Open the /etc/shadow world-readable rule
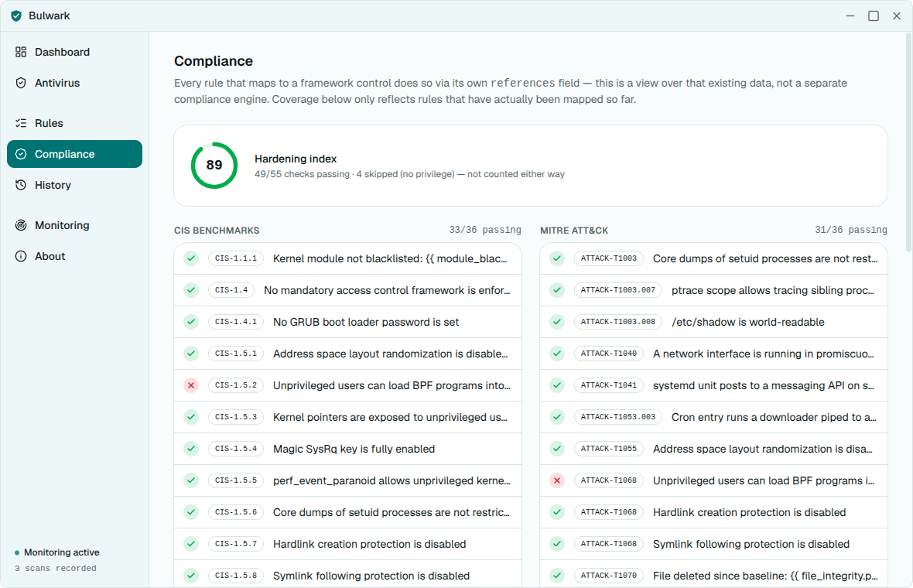This screenshot has width=913, height=588. (x=714, y=321)
